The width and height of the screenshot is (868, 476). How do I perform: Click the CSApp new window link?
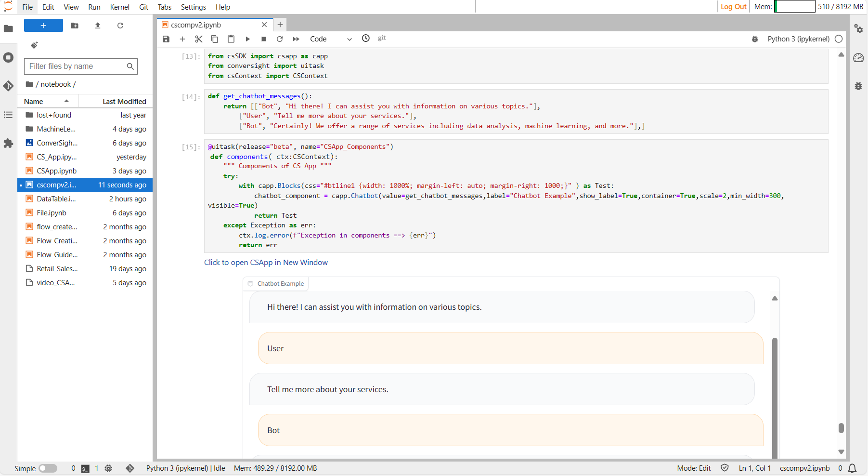point(266,262)
